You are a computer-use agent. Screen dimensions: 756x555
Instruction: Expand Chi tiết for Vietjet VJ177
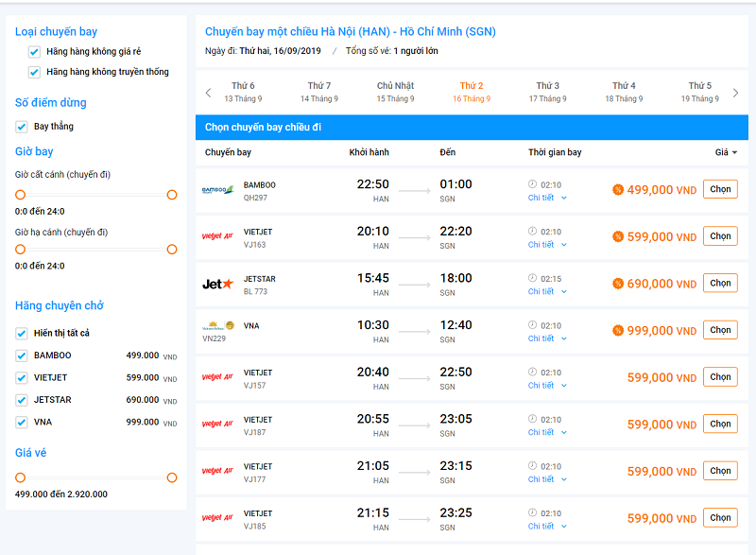coord(547,479)
